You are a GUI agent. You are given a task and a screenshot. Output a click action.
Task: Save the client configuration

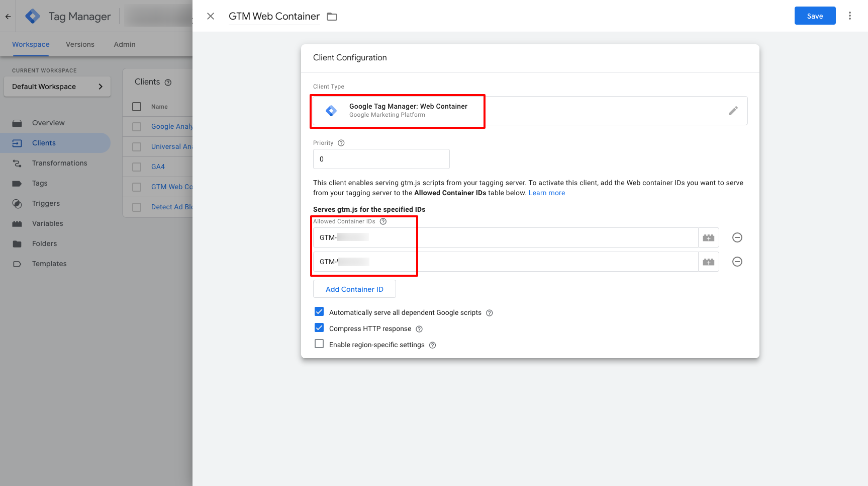815,16
